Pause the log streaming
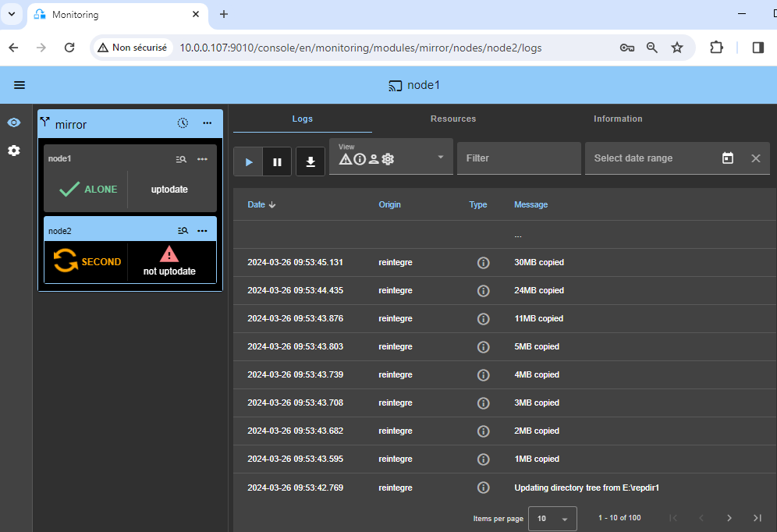Screen dimensions: 777x532 tap(277, 161)
